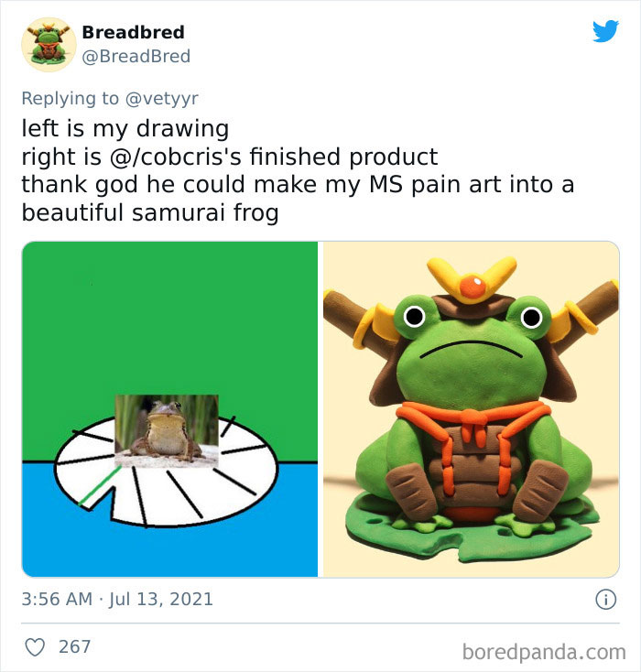Click the Twitter bird logo
641x672 pixels.
click(x=605, y=31)
